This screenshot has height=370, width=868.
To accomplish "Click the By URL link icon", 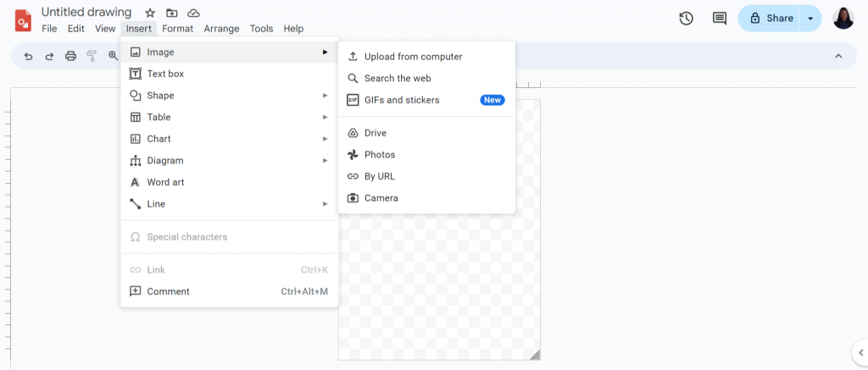I will 353,176.
